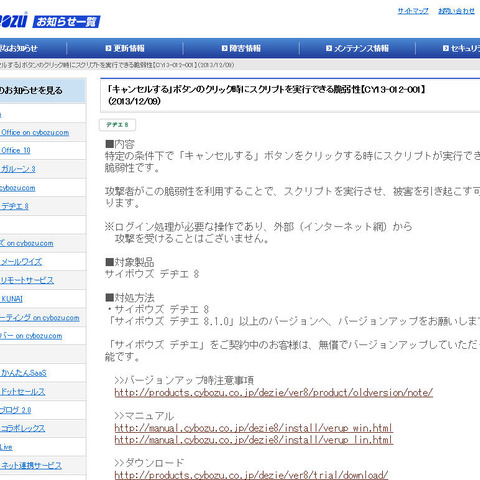
Task: Open the ブログ 2.0 sidebar link
Action: 16,410
